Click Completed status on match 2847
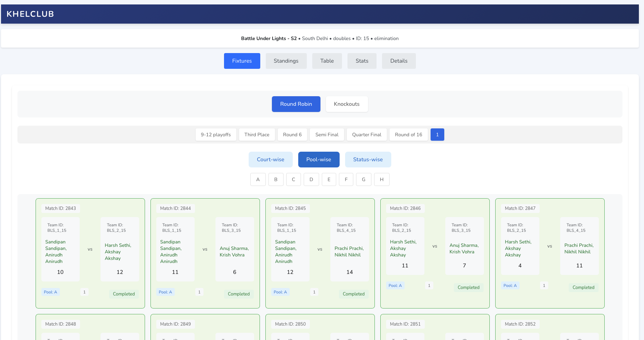 tap(583, 288)
